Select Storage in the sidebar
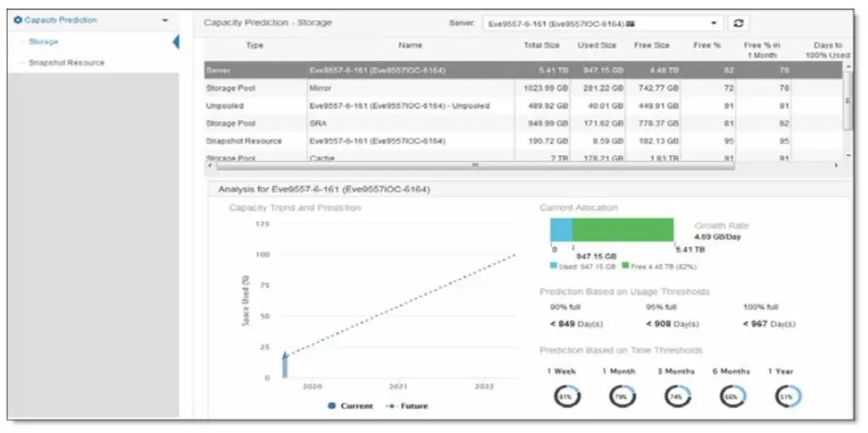Screen dimensions: 868x433 (x=43, y=42)
